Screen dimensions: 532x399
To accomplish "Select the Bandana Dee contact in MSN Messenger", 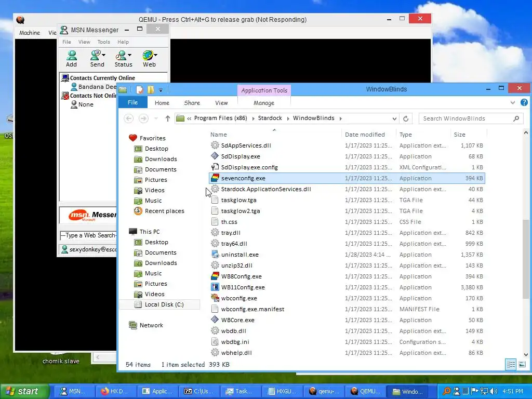I will 94,87.
